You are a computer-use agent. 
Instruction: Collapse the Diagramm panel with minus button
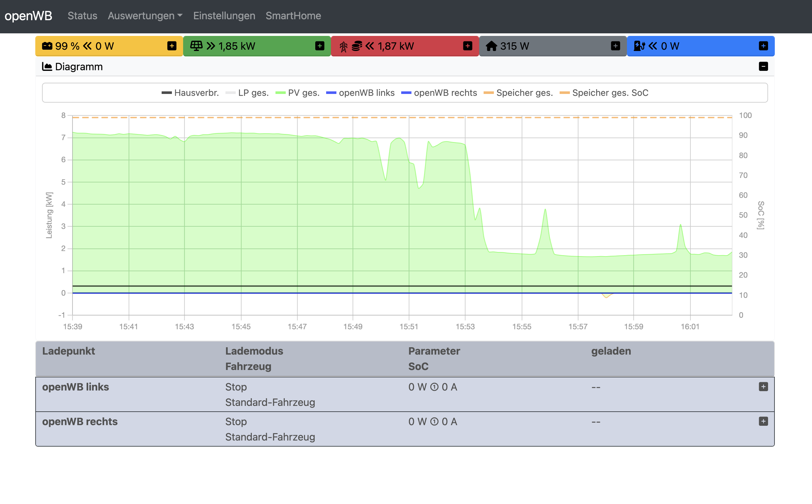[x=763, y=66]
